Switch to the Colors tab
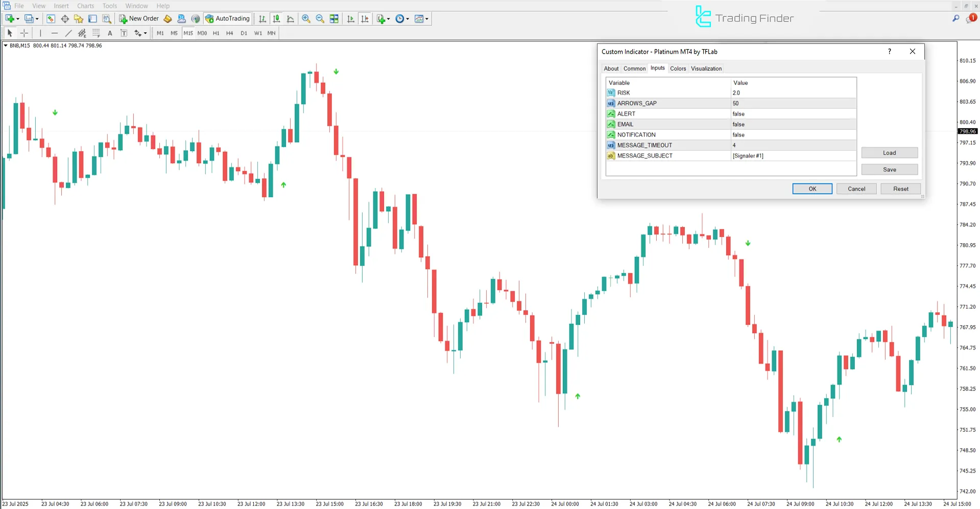 click(x=678, y=68)
